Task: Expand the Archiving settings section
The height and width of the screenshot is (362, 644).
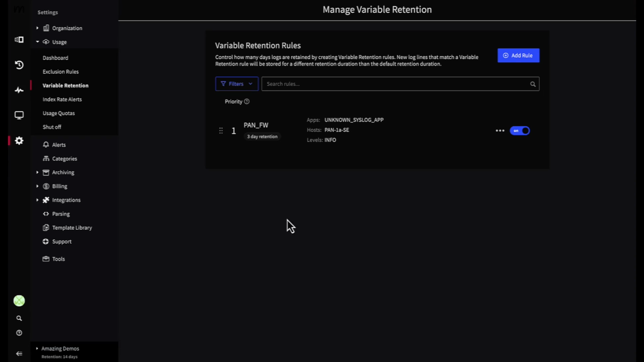Action: (37, 172)
